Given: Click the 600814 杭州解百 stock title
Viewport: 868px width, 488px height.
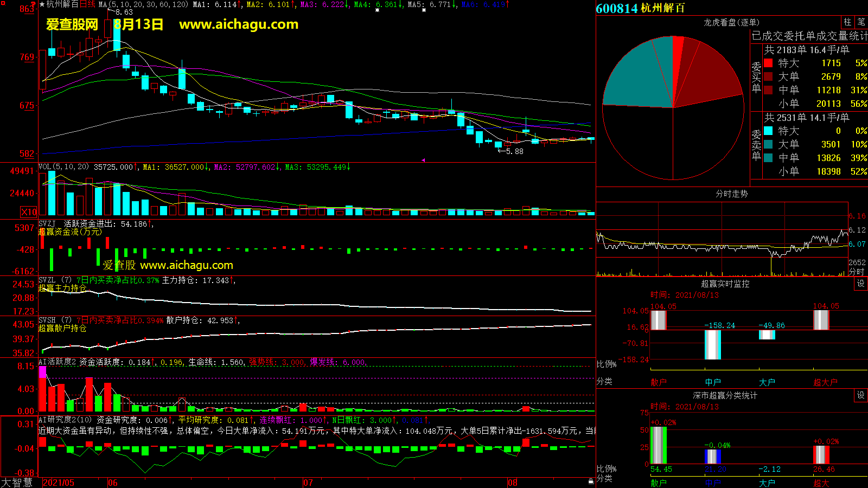Looking at the screenshot, I should click(x=640, y=8).
